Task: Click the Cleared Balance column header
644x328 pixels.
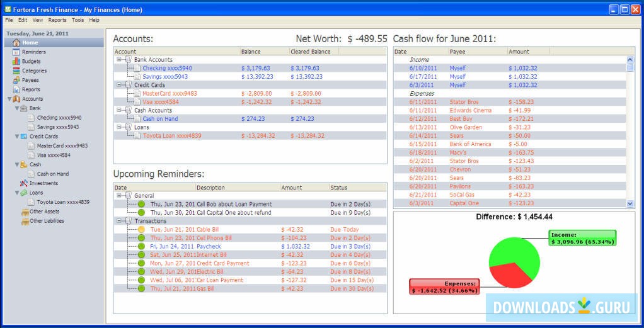Action: [x=314, y=52]
